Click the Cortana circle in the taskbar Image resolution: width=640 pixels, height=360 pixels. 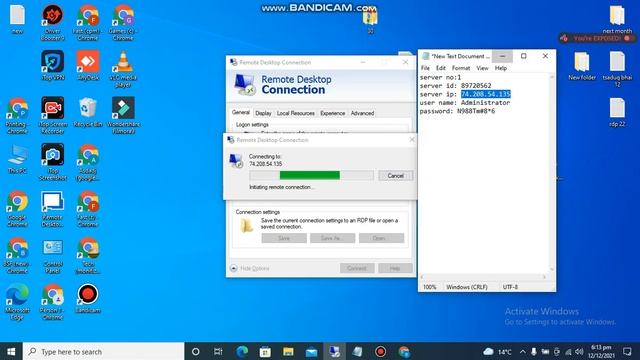click(196, 351)
